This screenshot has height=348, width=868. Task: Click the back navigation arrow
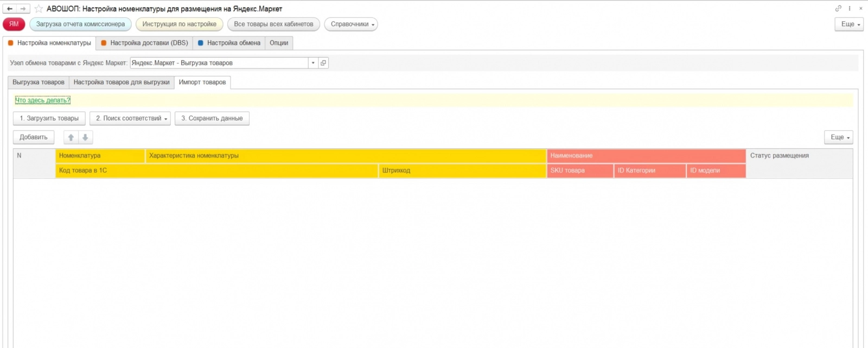pyautogui.click(x=10, y=9)
